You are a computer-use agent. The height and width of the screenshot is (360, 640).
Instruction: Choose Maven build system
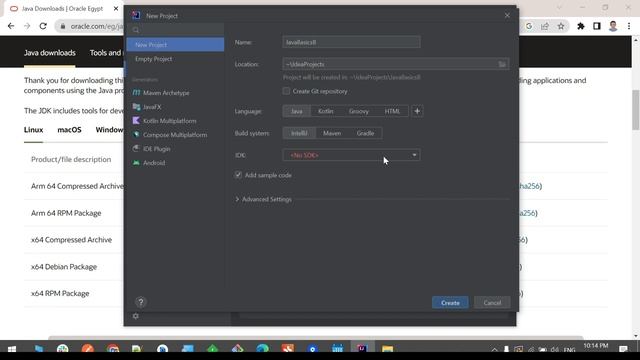click(x=332, y=133)
